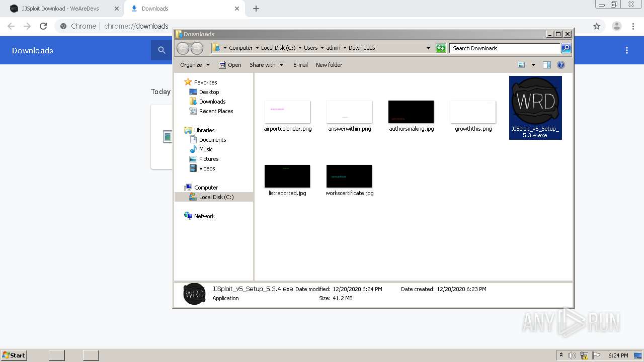Close the JJSploit Download tab

point(117,9)
